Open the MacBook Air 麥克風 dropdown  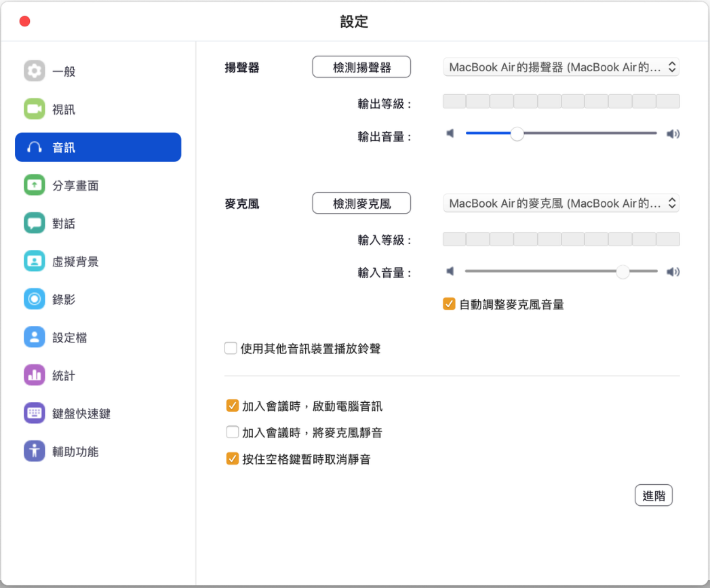point(561,203)
